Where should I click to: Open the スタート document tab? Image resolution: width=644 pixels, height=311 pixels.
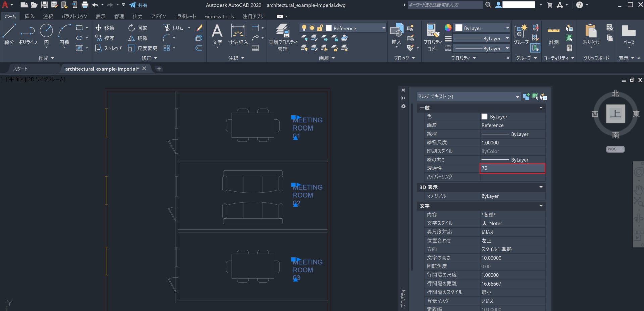coord(20,69)
